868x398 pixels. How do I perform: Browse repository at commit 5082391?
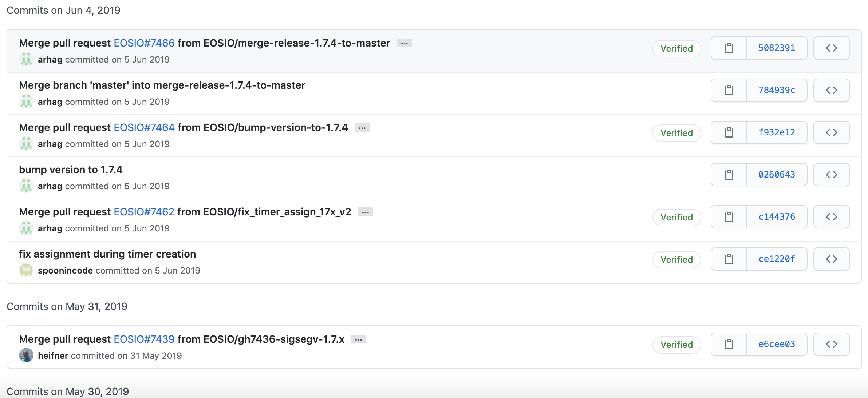(x=831, y=48)
